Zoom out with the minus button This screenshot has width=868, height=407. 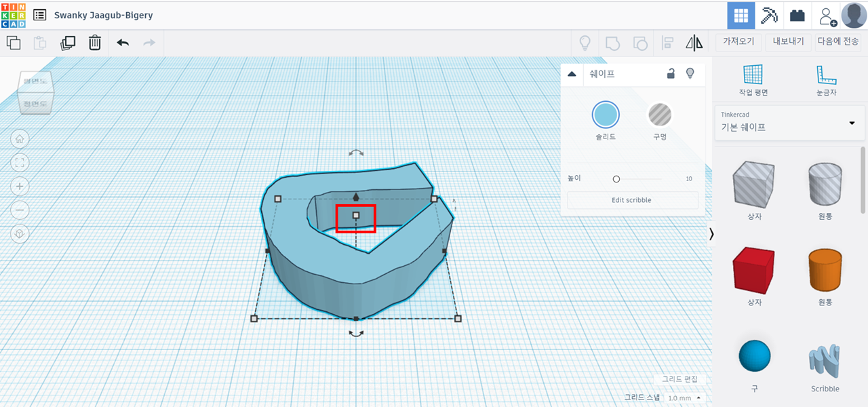pos(20,210)
